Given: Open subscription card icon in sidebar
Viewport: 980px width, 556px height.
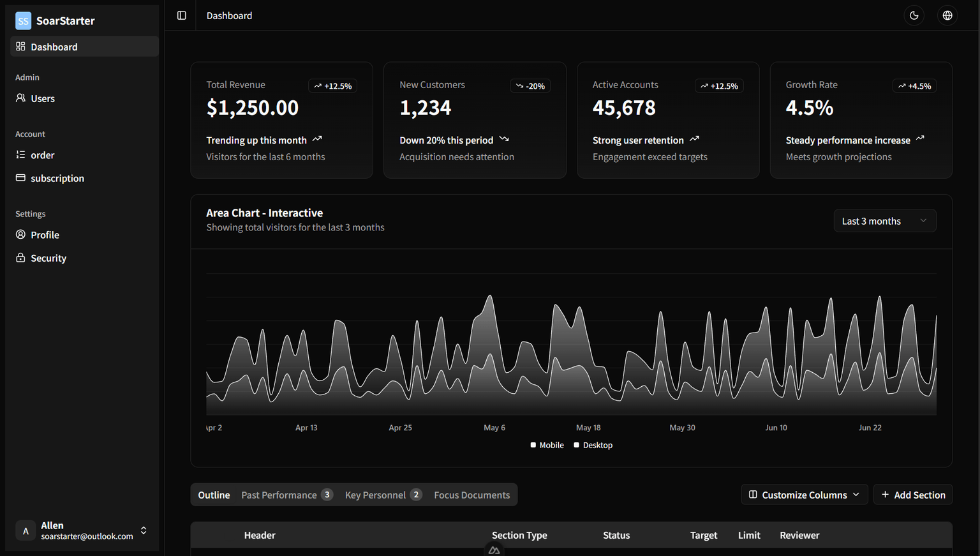Looking at the screenshot, I should 20,178.
